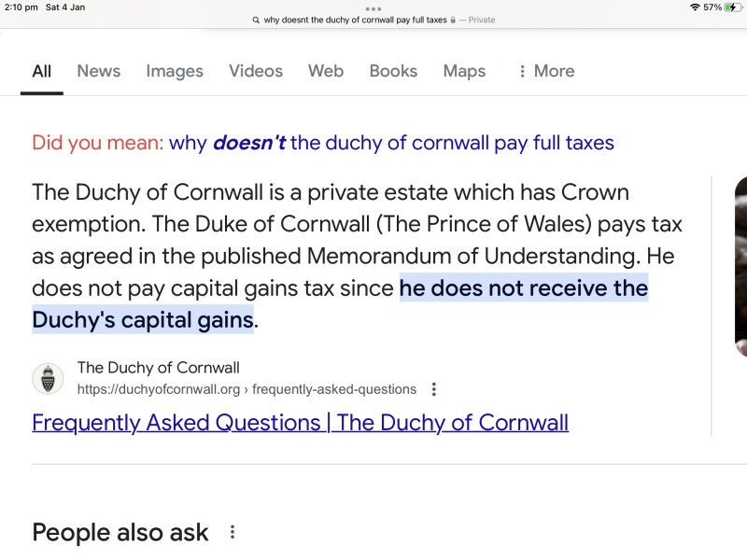The height and width of the screenshot is (560, 747).
Task: Select the All search tab
Action: pos(41,72)
